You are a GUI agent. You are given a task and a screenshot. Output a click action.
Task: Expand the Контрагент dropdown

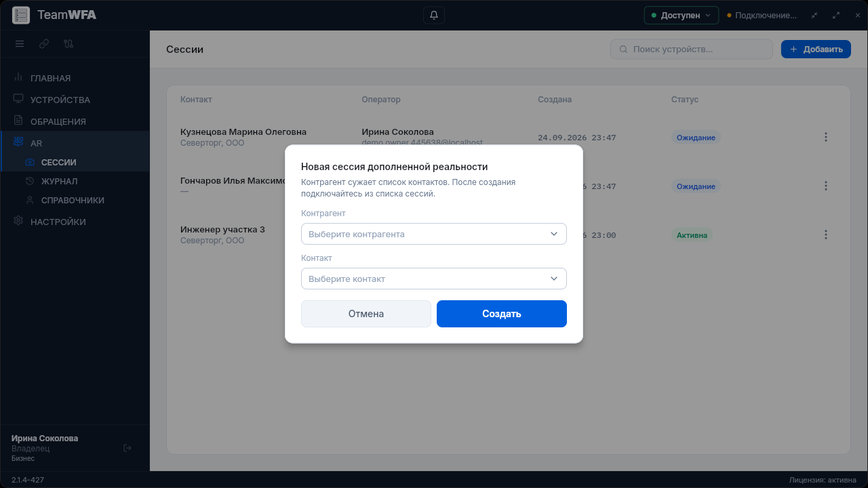[x=434, y=234]
